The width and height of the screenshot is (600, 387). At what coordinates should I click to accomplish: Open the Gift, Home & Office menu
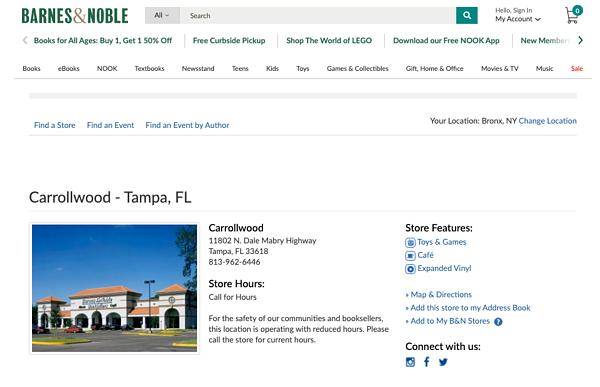click(434, 69)
